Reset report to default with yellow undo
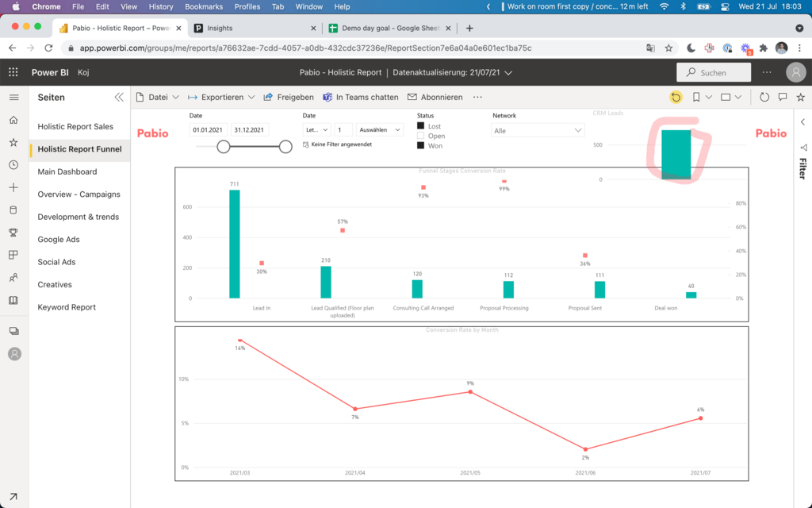 coord(676,97)
